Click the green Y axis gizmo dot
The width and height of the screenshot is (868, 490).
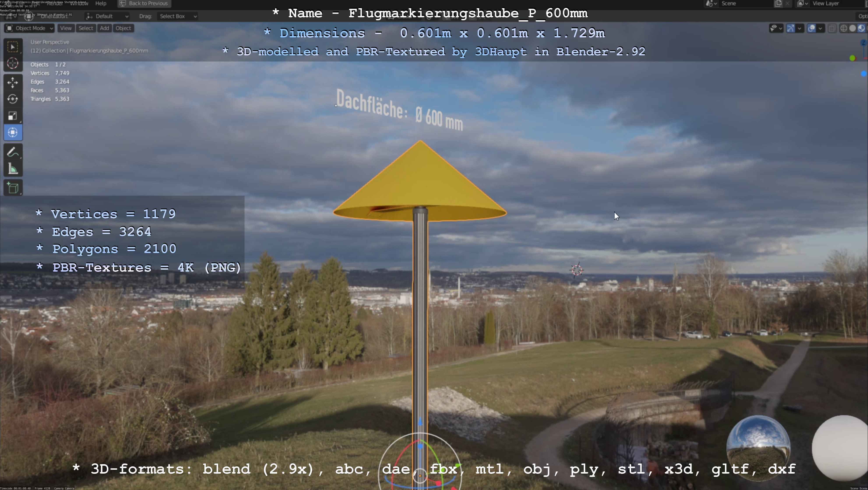click(x=852, y=58)
